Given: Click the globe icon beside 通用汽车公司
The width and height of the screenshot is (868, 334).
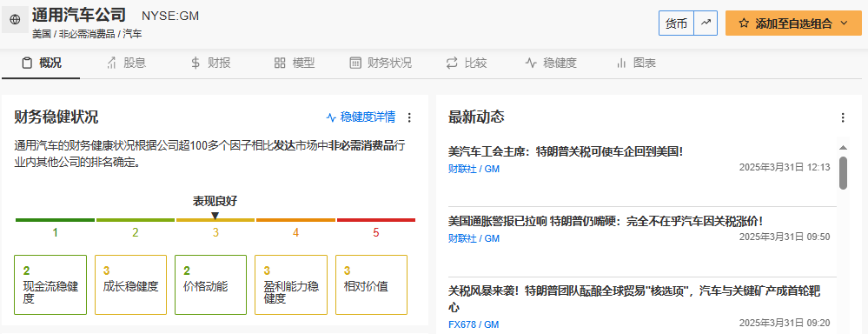Looking at the screenshot, I should [x=15, y=19].
